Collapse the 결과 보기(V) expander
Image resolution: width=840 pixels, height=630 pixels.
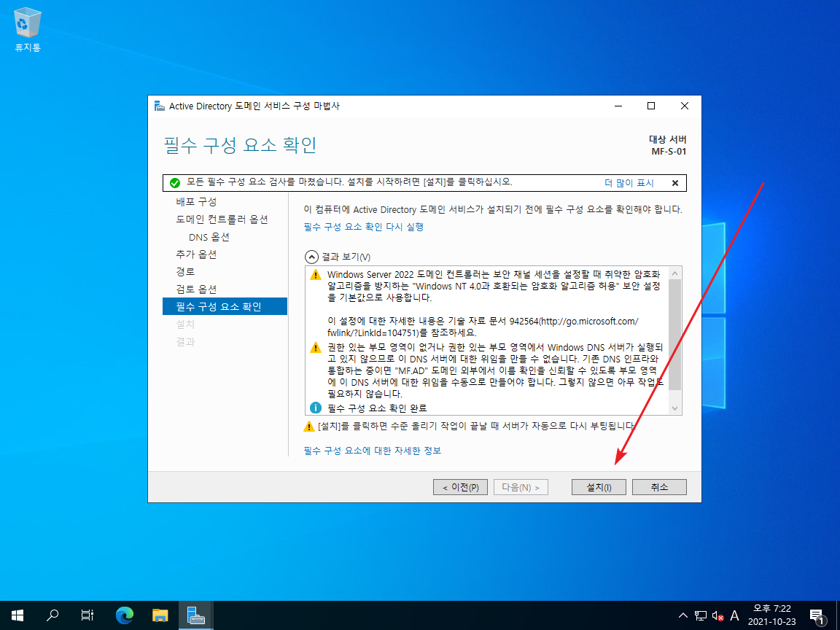(311, 257)
